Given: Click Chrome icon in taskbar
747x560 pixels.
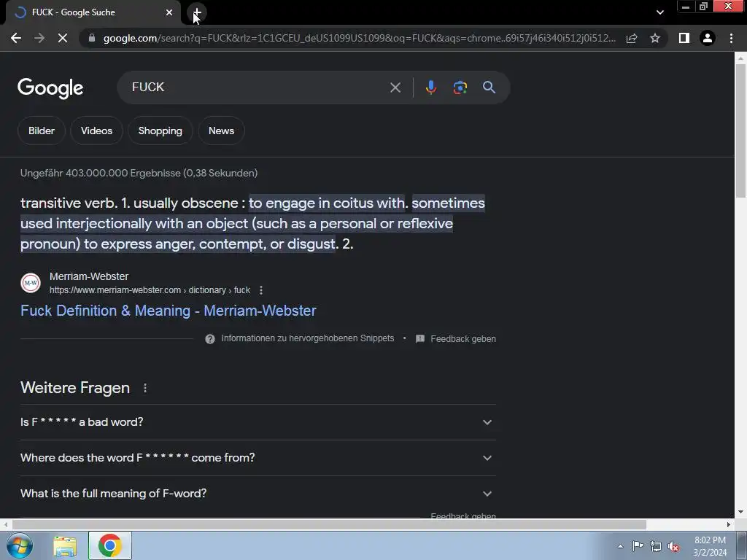Looking at the screenshot, I should click(x=110, y=545).
